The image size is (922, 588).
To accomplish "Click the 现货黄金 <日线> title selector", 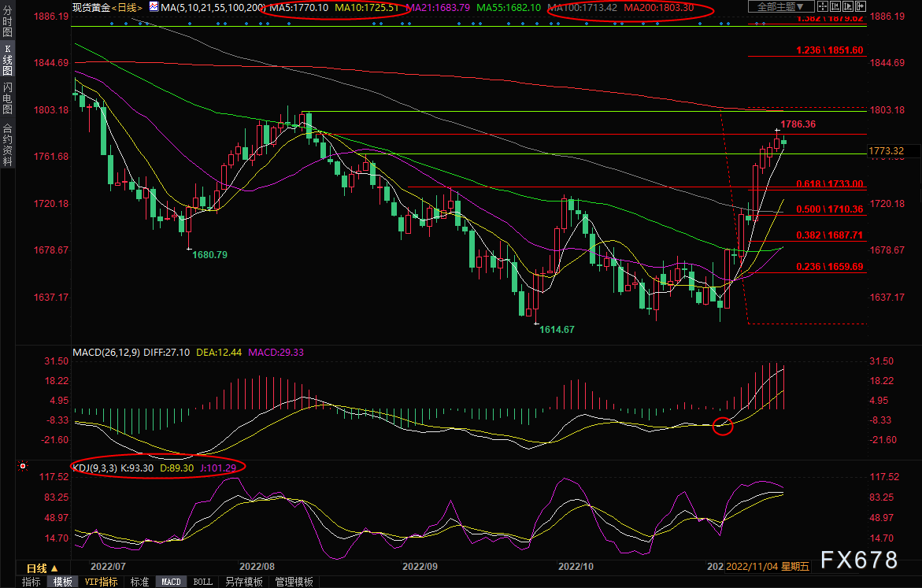I will (104, 7).
